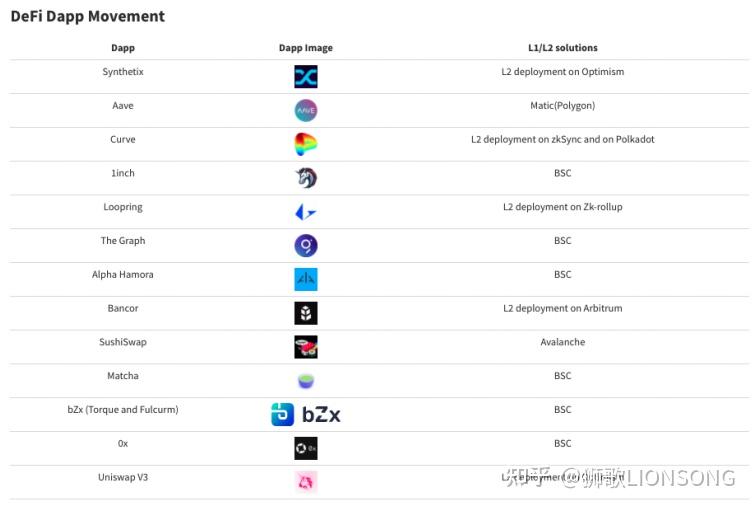Click L2 deployment on Optimism text

[563, 72]
